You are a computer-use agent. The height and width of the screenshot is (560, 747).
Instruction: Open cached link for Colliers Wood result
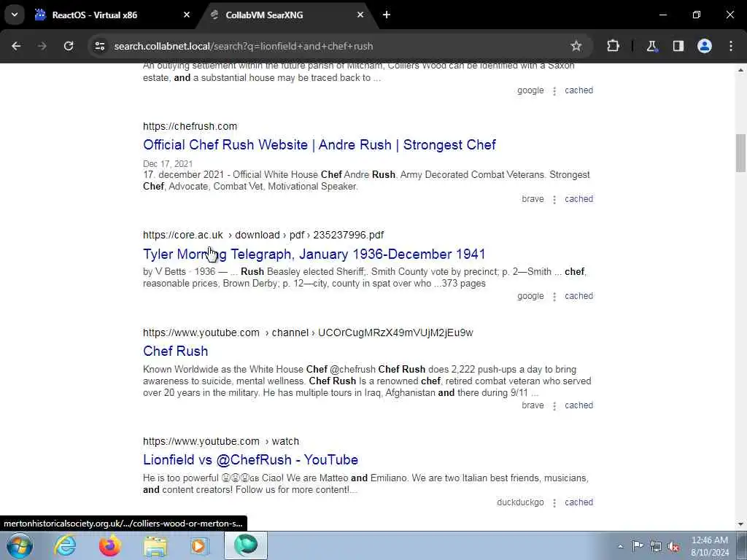pos(578,90)
